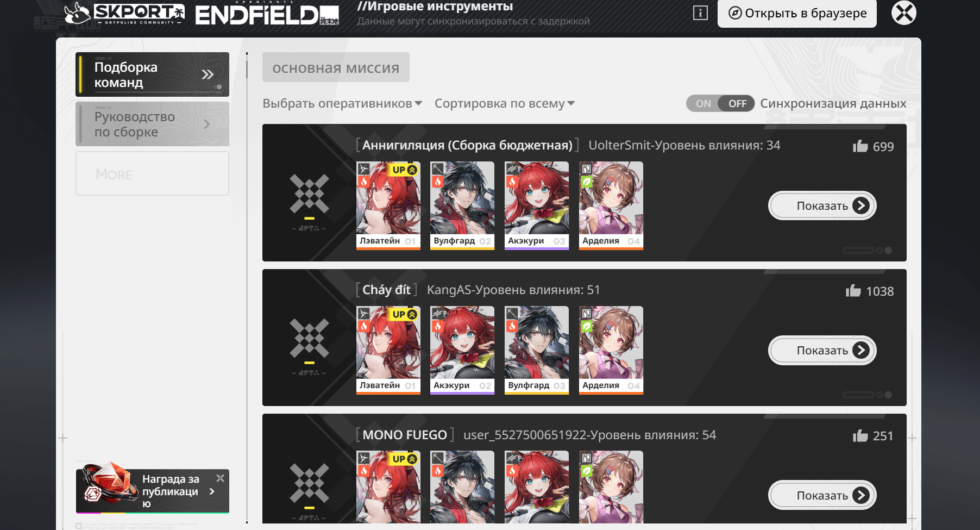The height and width of the screenshot is (530, 980).
Task: Select the основная миссия tab
Action: click(x=336, y=67)
